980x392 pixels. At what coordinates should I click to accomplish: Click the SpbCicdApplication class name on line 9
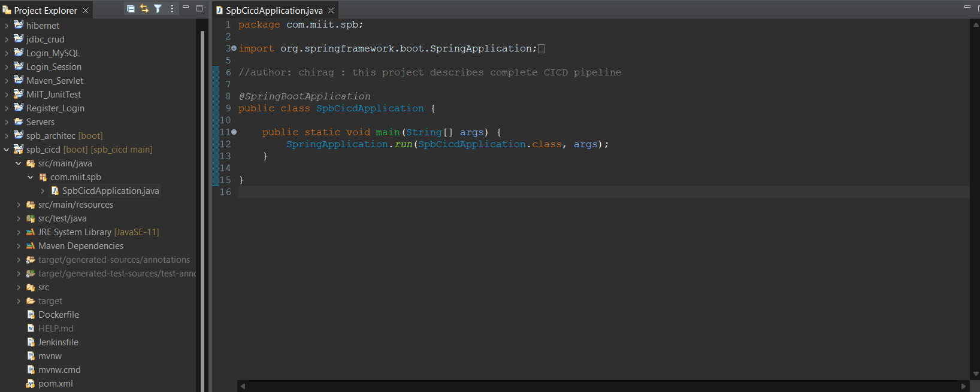pos(370,108)
